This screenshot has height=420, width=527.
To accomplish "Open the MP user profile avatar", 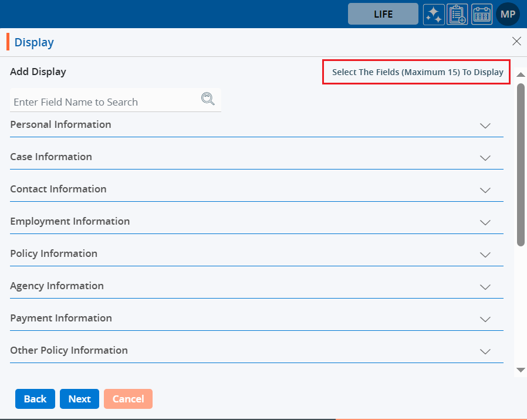I will coord(508,14).
